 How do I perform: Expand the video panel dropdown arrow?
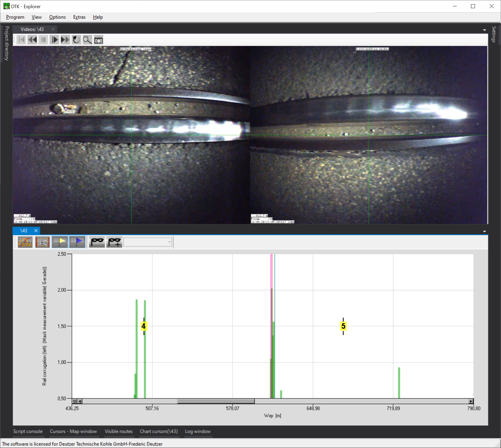[x=484, y=30]
